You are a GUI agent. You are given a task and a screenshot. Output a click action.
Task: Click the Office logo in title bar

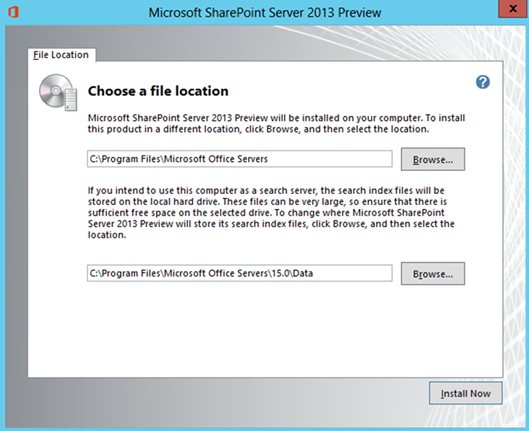pyautogui.click(x=13, y=12)
